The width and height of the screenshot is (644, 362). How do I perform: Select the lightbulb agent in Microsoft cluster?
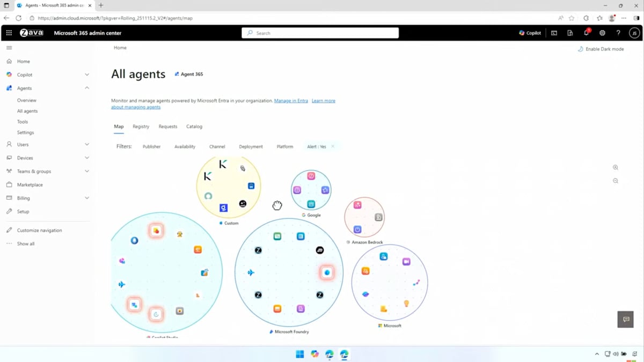point(406,304)
